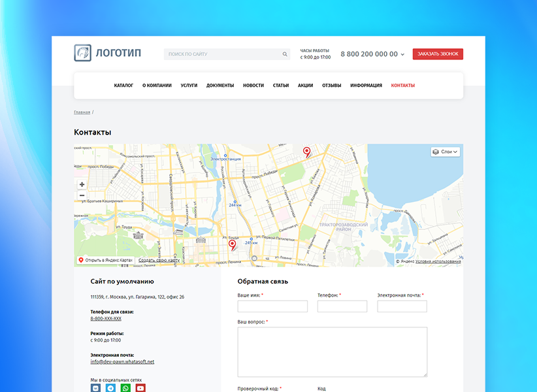Click the search magnifier icon
Viewport: 537px width, 392px height.
tap(285, 54)
